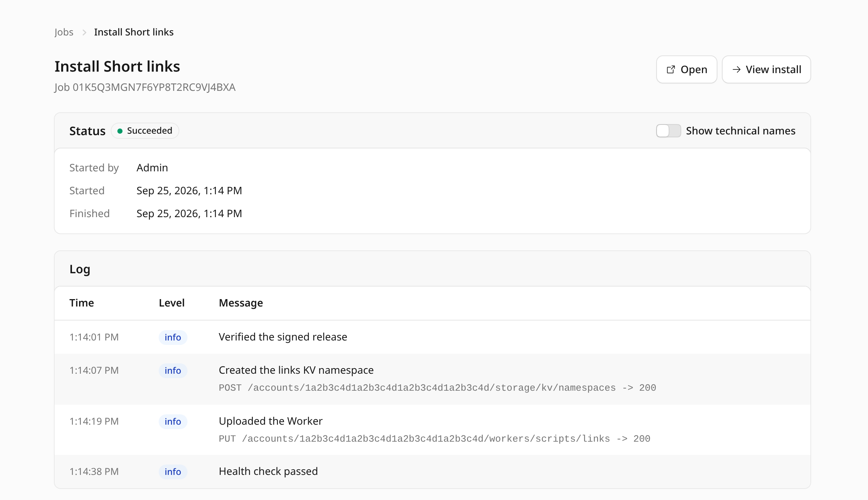Click the Finished timestamp value
This screenshot has width=868, height=500.
189,213
